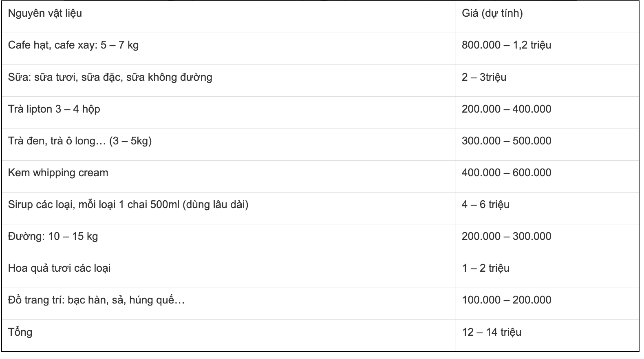Select the "1 – 2 triệu" price cell
The width and height of the screenshot is (644, 359).
(485, 268)
